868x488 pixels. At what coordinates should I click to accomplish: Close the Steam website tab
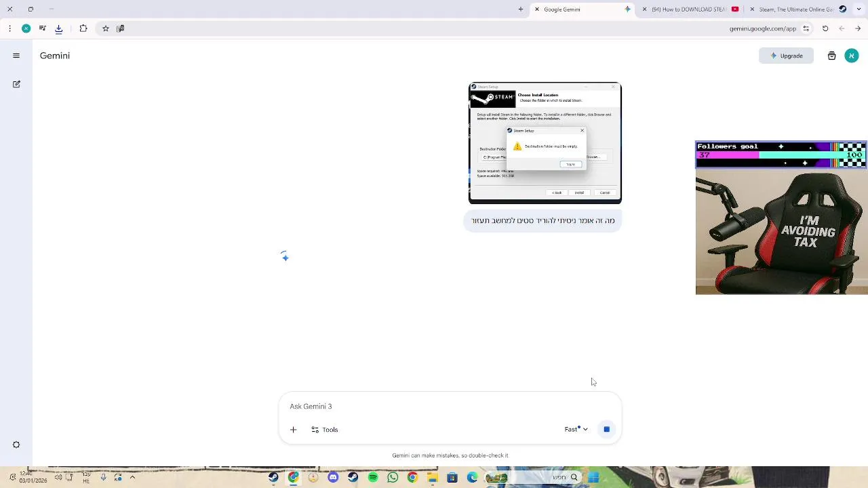tap(752, 9)
